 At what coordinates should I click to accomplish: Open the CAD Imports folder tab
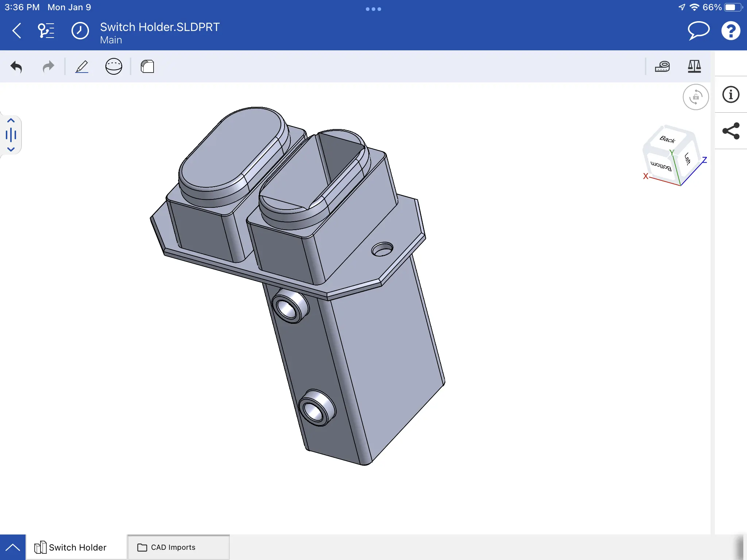[x=178, y=547]
